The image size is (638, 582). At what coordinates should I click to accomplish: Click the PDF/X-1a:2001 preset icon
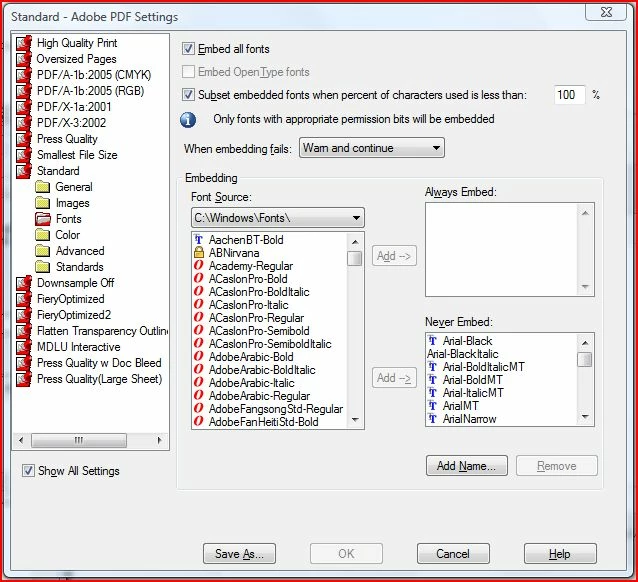pos(24,107)
